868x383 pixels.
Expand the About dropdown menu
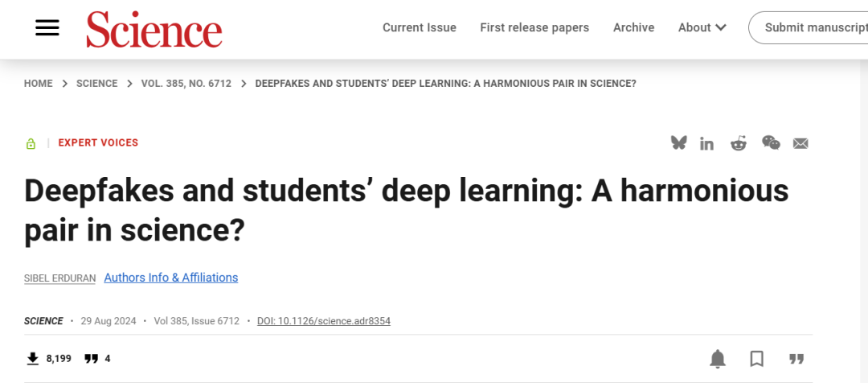tap(702, 27)
